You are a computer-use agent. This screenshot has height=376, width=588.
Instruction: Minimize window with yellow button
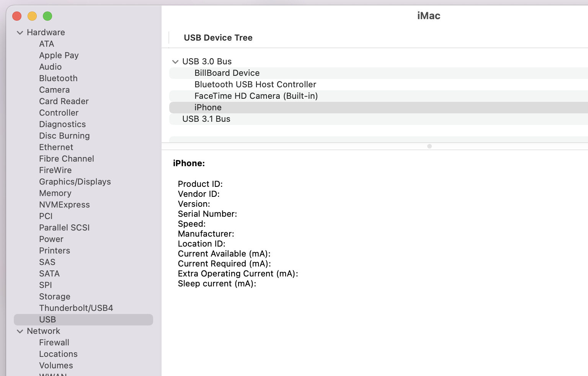32,16
